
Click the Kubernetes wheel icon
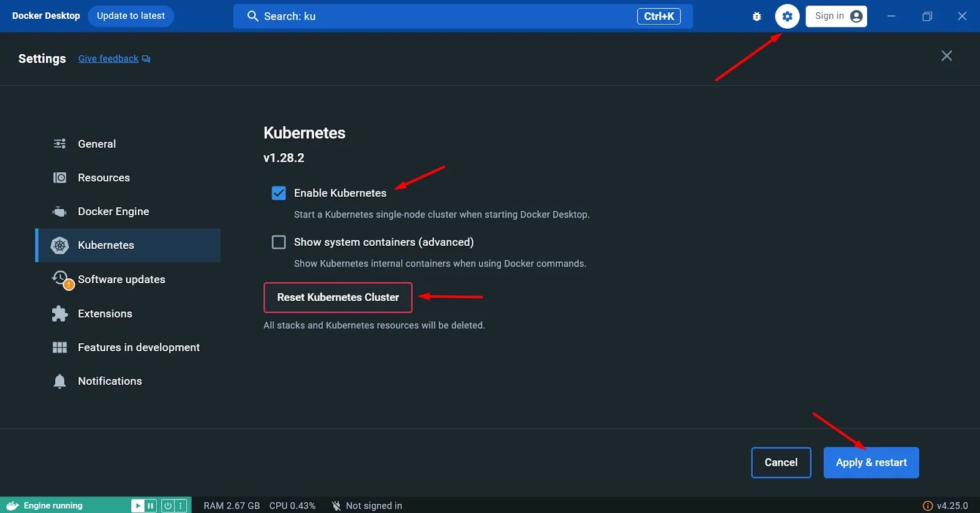pyautogui.click(x=59, y=245)
